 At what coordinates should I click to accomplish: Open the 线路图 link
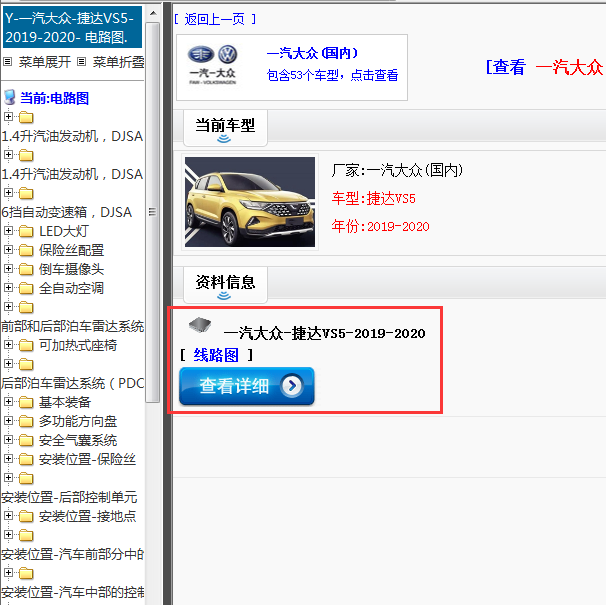[x=216, y=355]
